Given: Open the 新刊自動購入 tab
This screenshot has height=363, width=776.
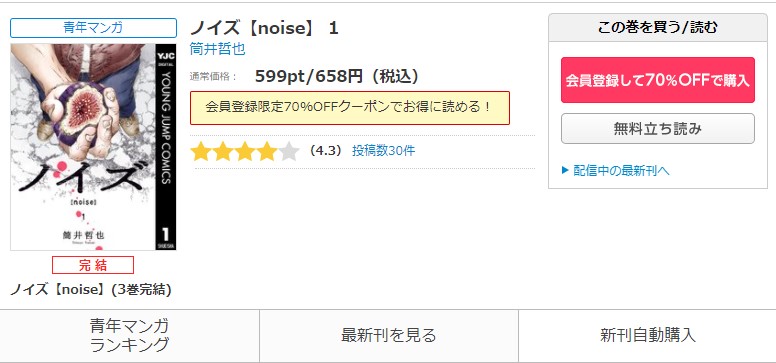Looking at the screenshot, I should [x=647, y=335].
